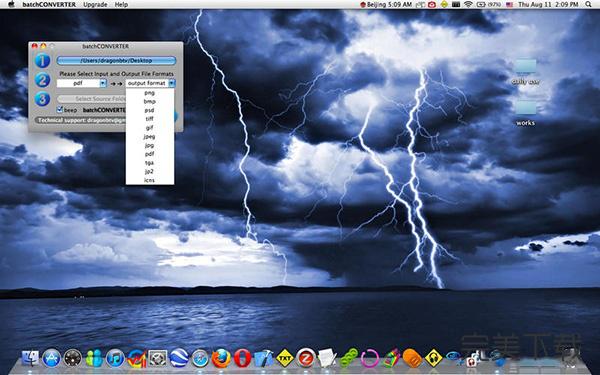Choose tga from the output format list
This screenshot has height=375, width=600.
[150, 163]
